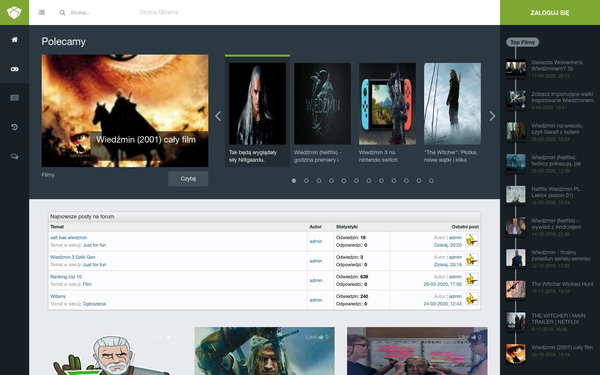Image resolution: width=600 pixels, height=375 pixels.
Task: Open Wiedźmin (2001) cały film featured image
Action: (x=125, y=111)
